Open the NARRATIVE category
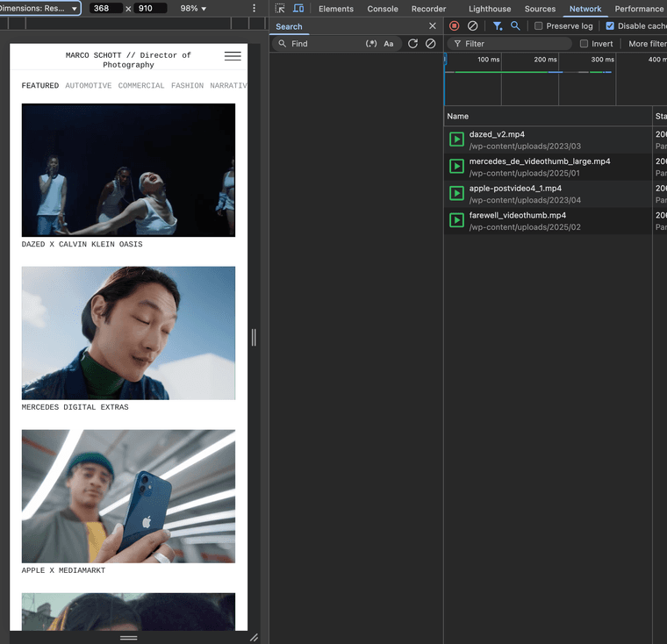The image size is (667, 644). coord(228,85)
